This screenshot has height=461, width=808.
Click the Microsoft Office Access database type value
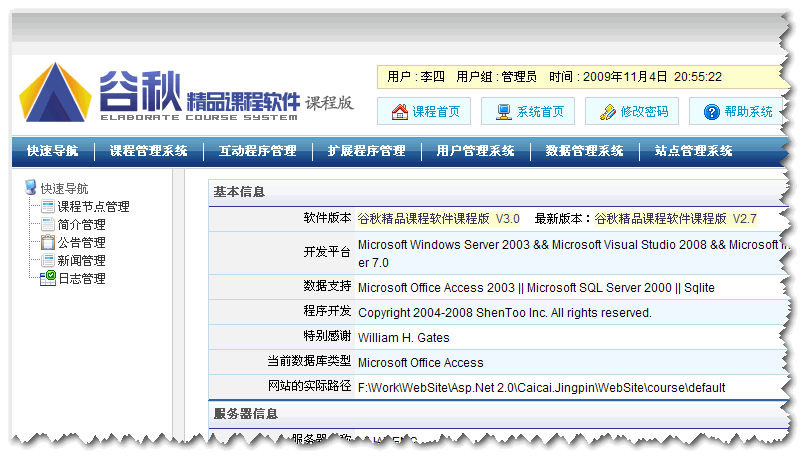420,363
